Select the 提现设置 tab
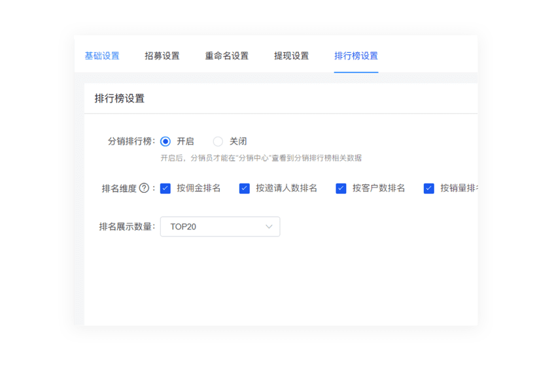The width and height of the screenshot is (556, 392). pyautogui.click(x=292, y=56)
